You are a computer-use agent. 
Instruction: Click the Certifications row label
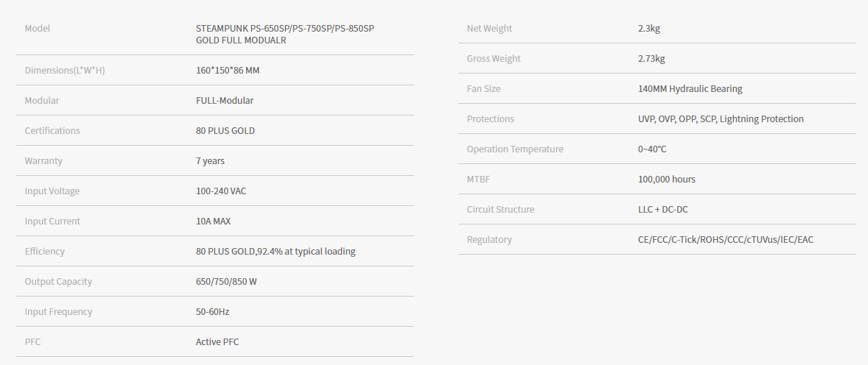(x=52, y=130)
